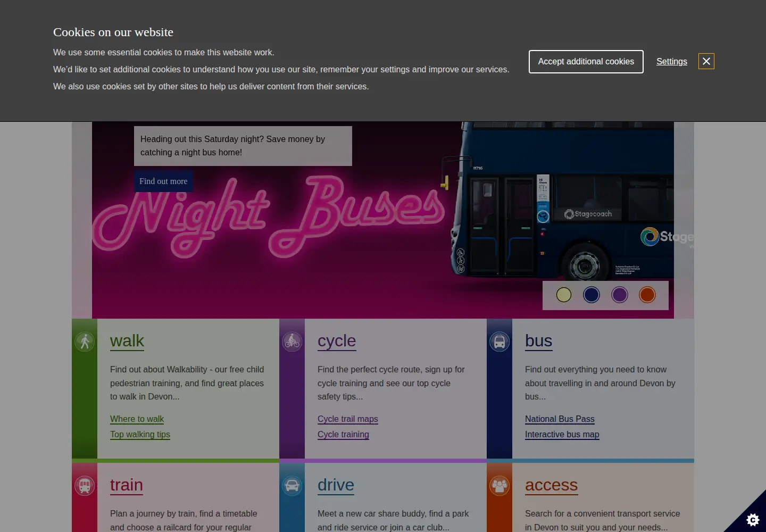Open the train section heading link

[127, 485]
